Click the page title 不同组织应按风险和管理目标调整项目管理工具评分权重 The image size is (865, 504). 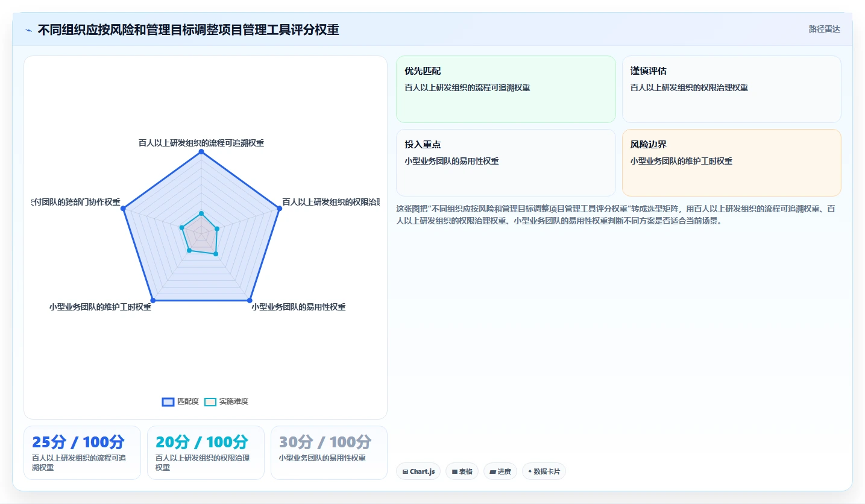pyautogui.click(x=188, y=30)
